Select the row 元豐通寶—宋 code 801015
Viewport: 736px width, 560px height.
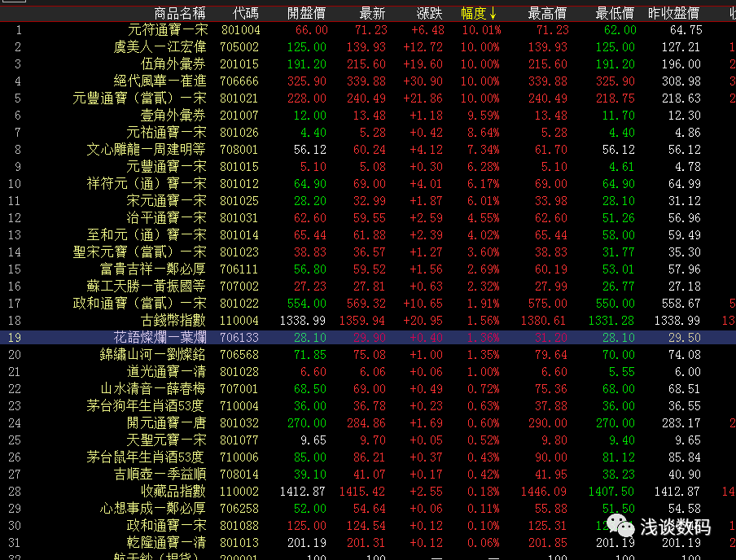point(368,167)
